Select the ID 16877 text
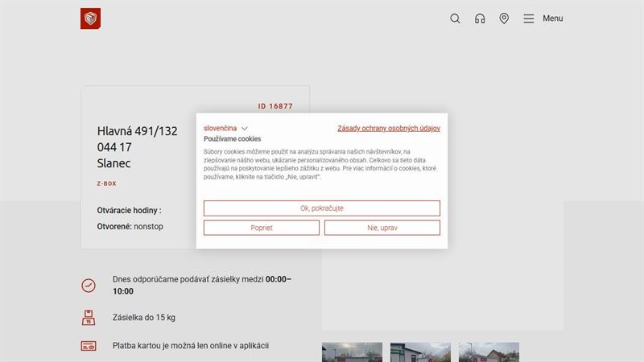Image resolution: width=644 pixels, height=362 pixels. [275, 106]
